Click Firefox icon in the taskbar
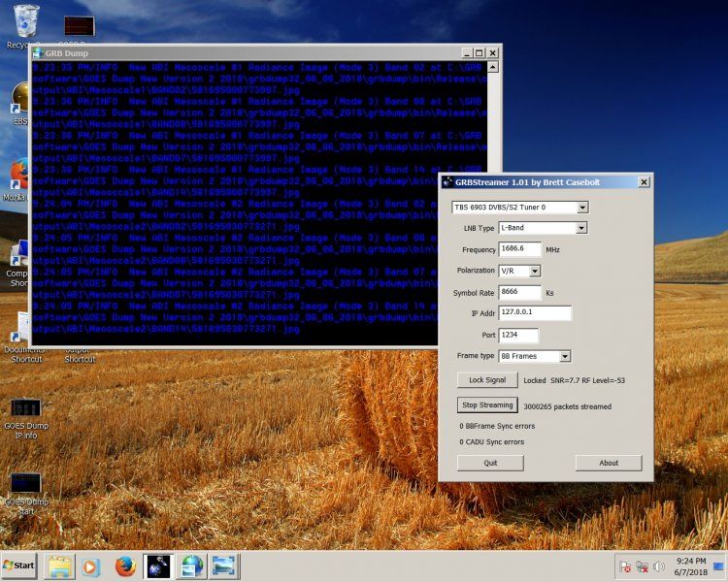 (x=123, y=566)
